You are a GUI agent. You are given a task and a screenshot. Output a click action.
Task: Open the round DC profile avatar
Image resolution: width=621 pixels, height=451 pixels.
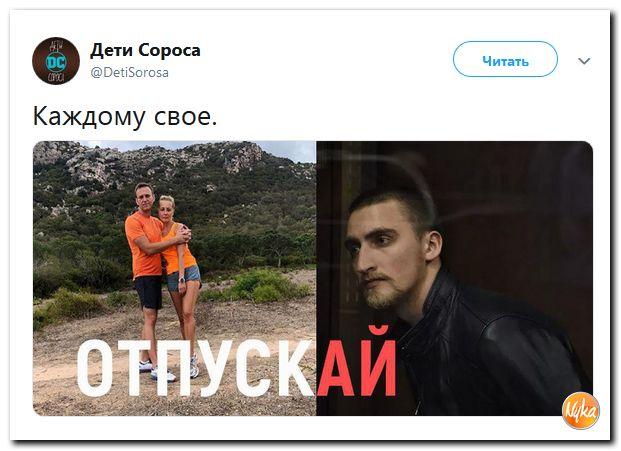click(x=56, y=61)
